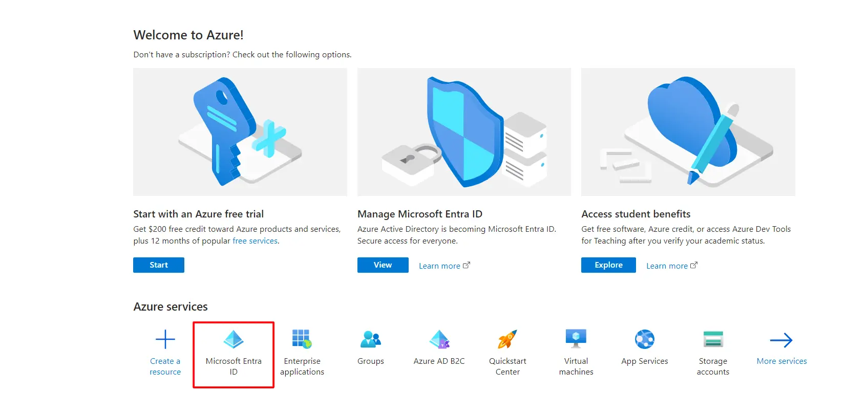Click Access student benefits heading
Image resolution: width=868 pixels, height=394 pixels.
pos(636,214)
